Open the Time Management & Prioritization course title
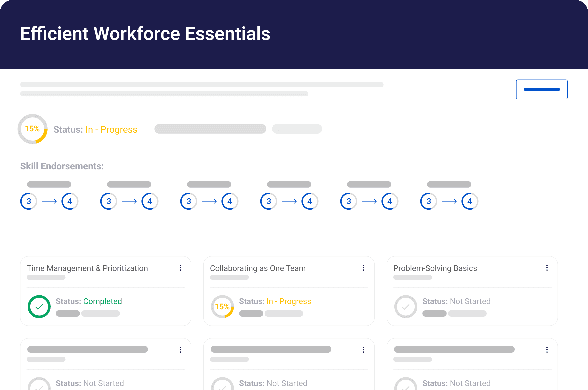Viewport: 588px width, 390px height. (x=87, y=268)
